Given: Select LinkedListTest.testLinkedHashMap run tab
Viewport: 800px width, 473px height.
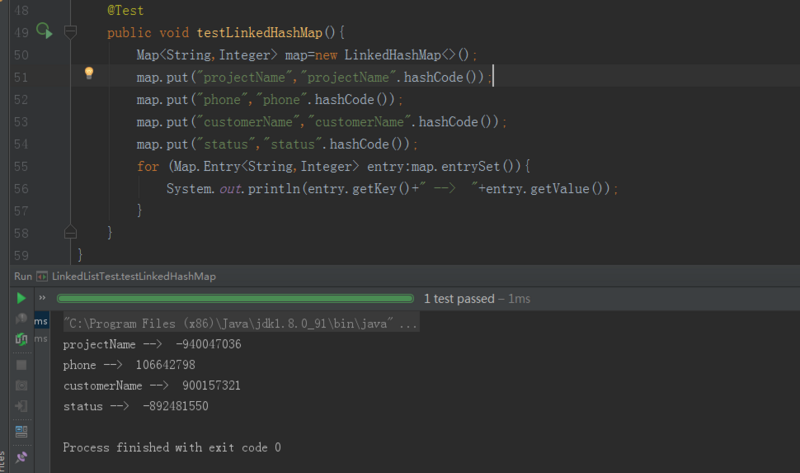Looking at the screenshot, I should pos(126,275).
